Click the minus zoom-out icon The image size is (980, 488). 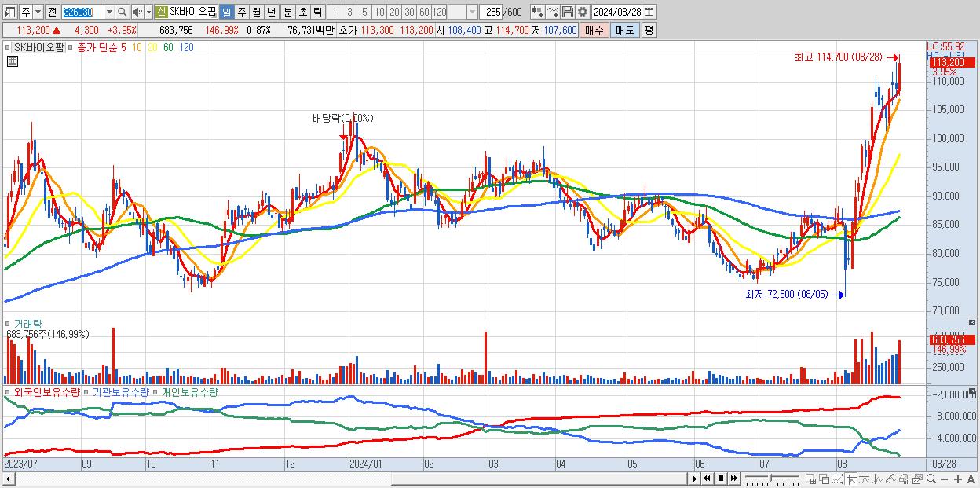click(945, 479)
